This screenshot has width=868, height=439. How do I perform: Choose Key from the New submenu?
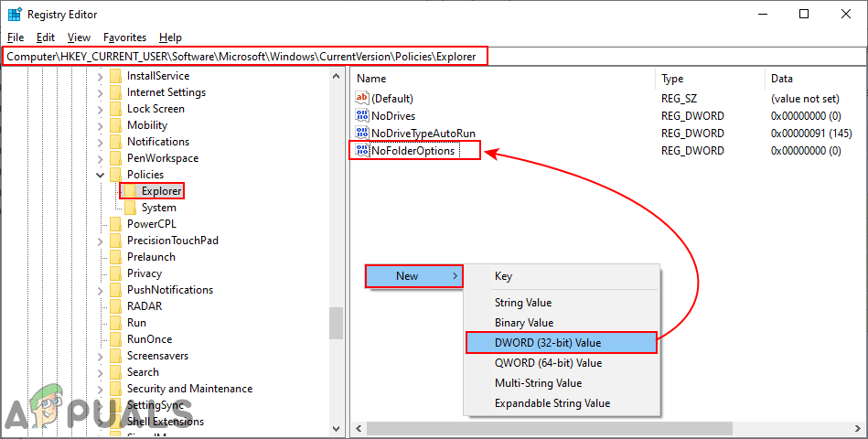pos(562,275)
